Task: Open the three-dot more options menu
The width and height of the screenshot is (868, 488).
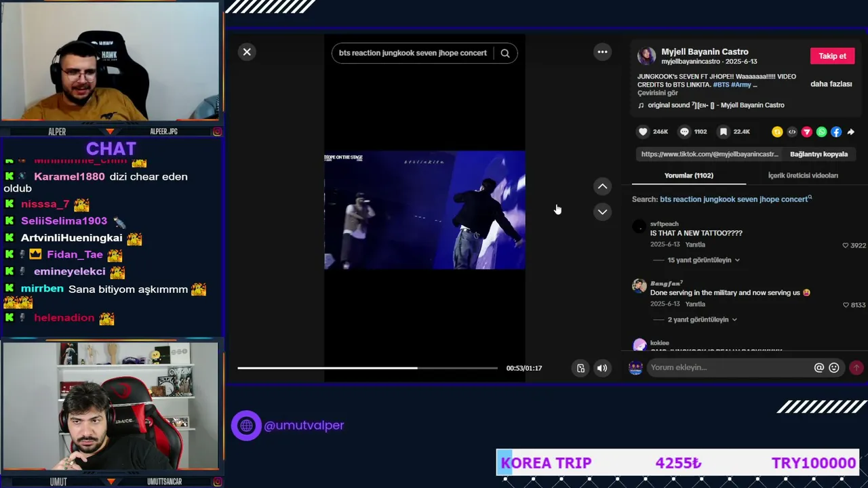Action: (x=602, y=52)
